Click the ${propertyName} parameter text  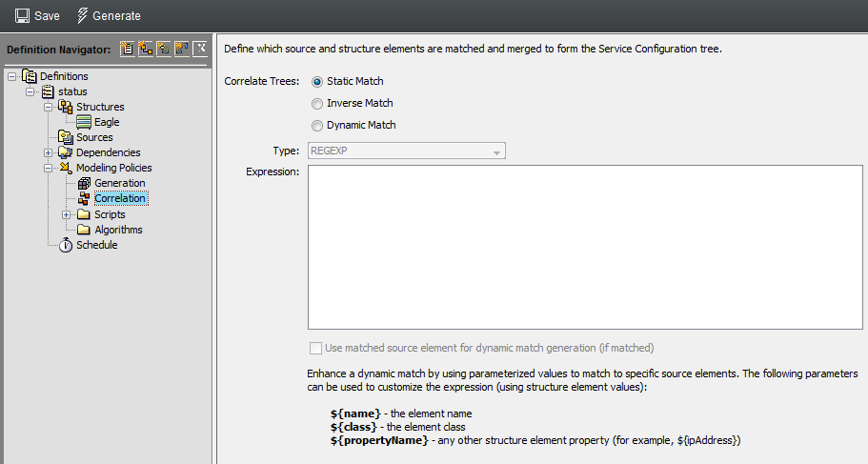coord(379,440)
